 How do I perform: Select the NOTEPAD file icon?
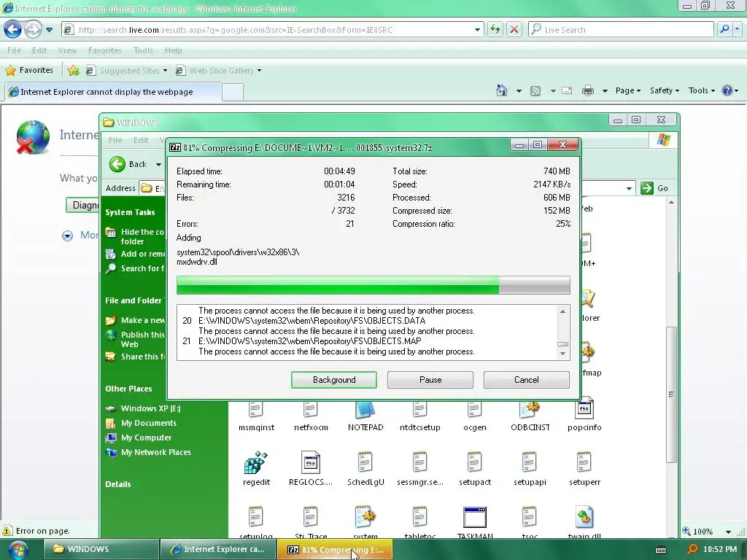pyautogui.click(x=365, y=416)
